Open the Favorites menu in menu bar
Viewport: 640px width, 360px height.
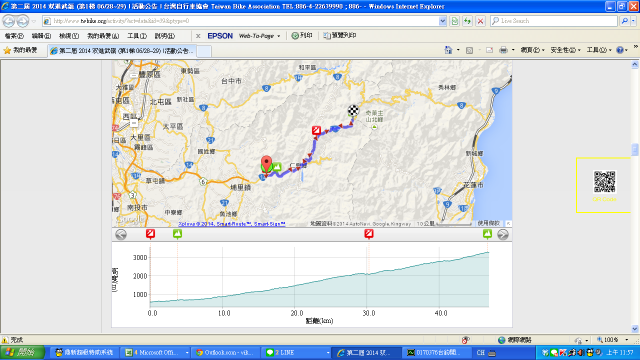coord(103,36)
